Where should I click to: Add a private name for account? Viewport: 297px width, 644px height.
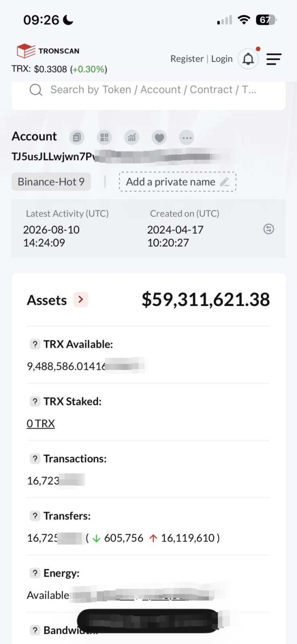[178, 182]
